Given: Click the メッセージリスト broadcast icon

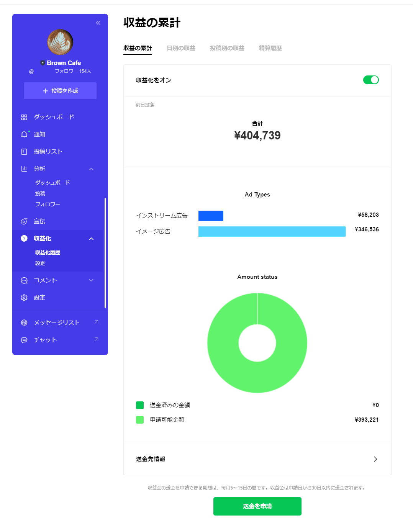Looking at the screenshot, I should 24,323.
